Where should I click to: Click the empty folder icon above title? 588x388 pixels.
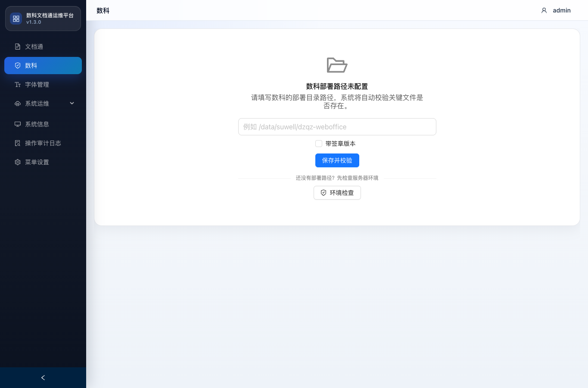click(x=337, y=65)
